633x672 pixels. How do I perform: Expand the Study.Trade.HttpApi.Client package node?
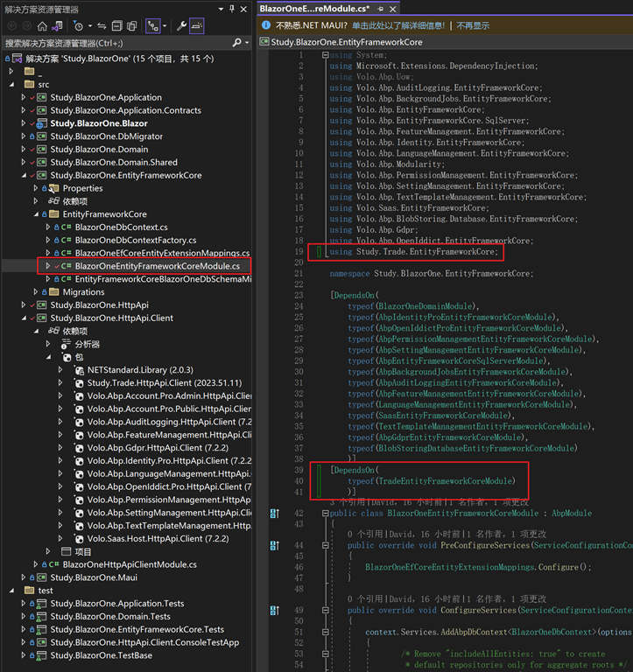pos(60,382)
